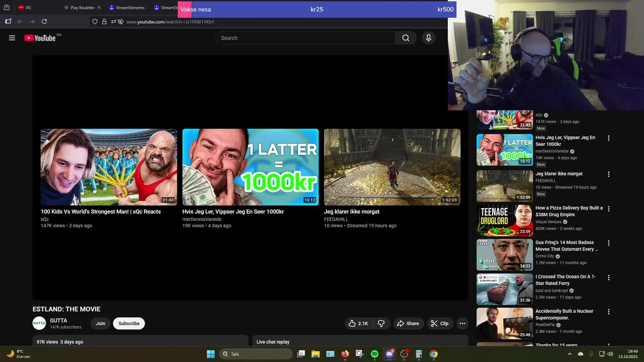Go back with the browser back arrow
Image resolution: width=644 pixels, height=362 pixels.
coord(20,22)
